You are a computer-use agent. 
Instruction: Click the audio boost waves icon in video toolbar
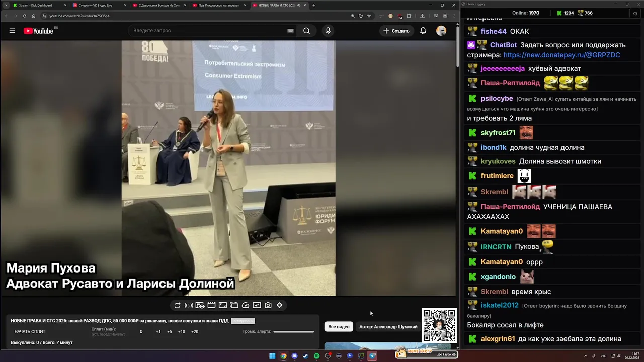[x=189, y=305]
